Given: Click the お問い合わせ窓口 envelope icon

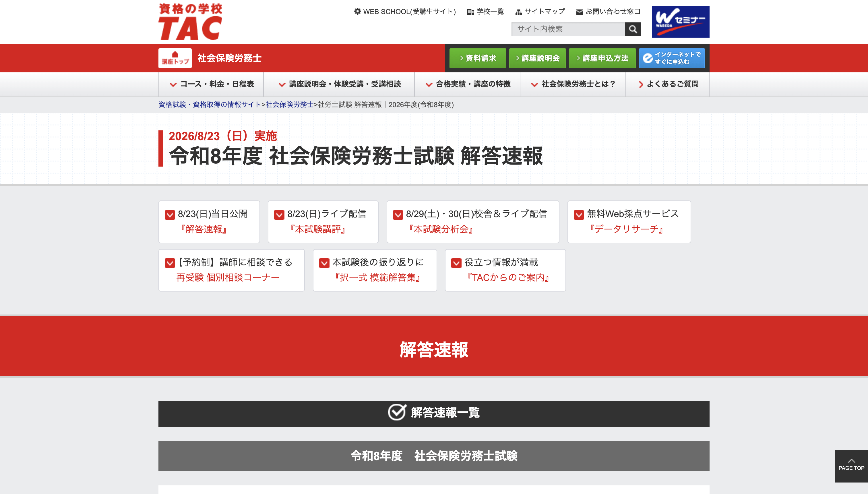Looking at the screenshot, I should tap(580, 12).
